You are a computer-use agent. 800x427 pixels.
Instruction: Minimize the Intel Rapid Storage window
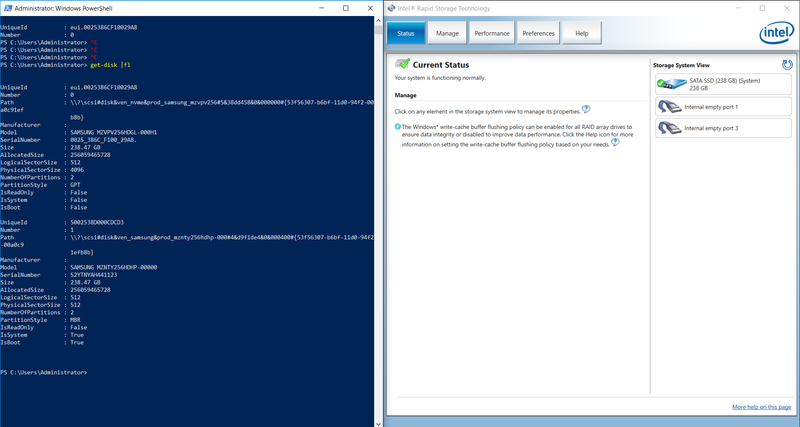point(738,8)
